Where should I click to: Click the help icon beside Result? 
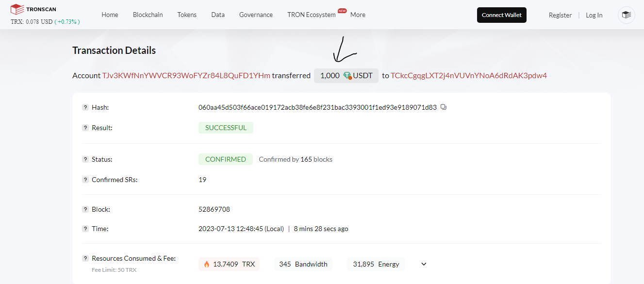[x=85, y=128]
